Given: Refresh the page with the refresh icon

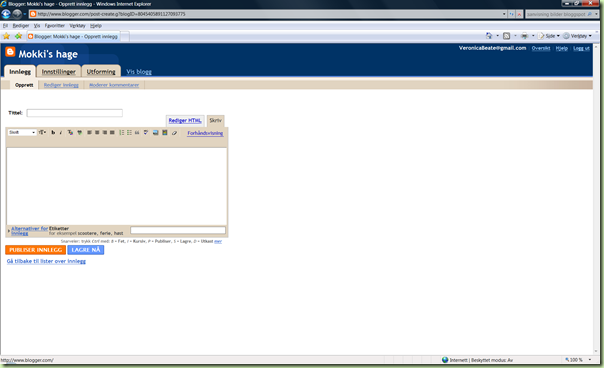Looking at the screenshot, I should pyautogui.click(x=512, y=14).
